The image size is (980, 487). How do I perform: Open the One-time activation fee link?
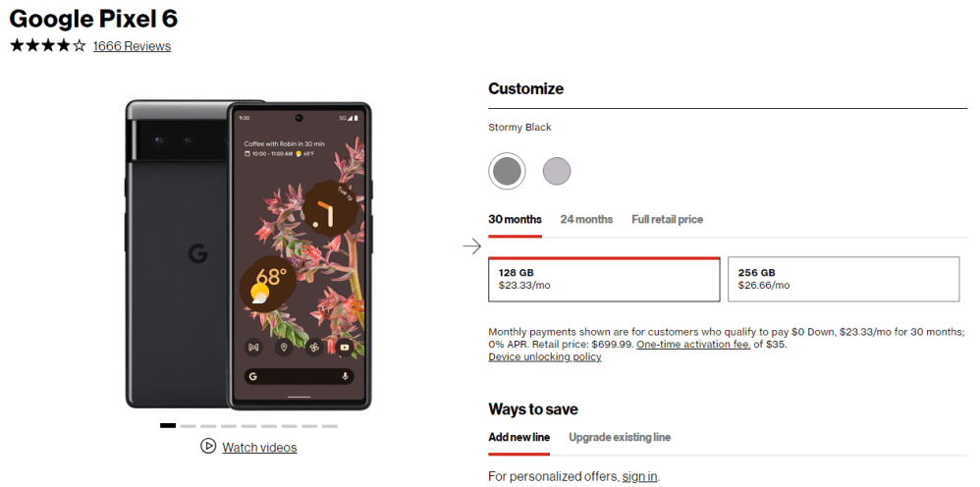coord(693,344)
